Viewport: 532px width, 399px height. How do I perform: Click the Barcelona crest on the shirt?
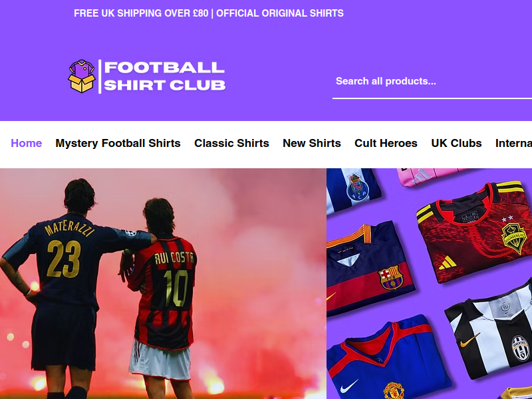391,277
